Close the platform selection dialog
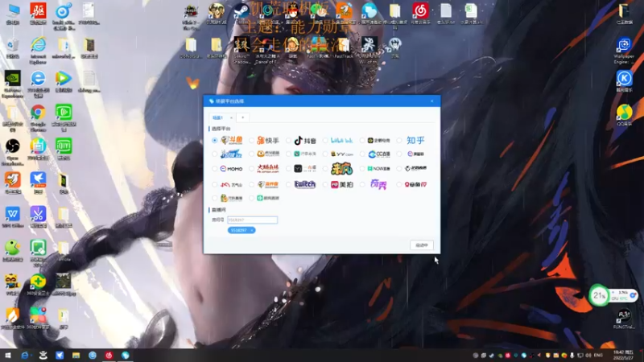This screenshot has width=644, height=362. (432, 101)
